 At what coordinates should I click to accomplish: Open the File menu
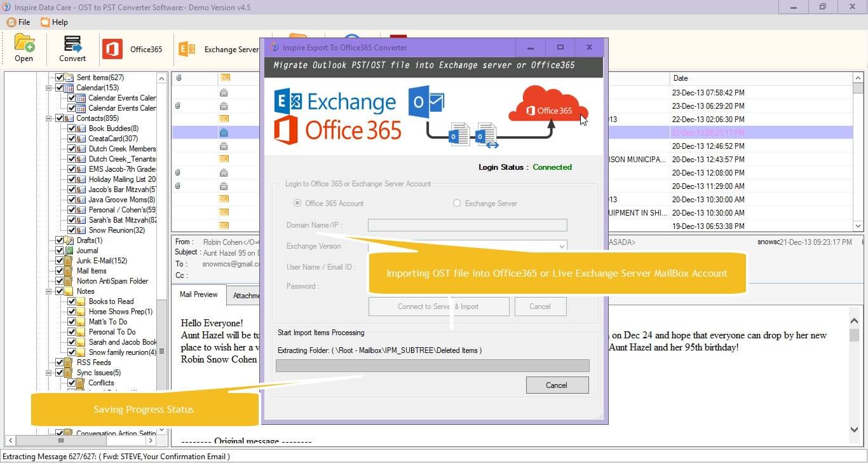(x=18, y=22)
